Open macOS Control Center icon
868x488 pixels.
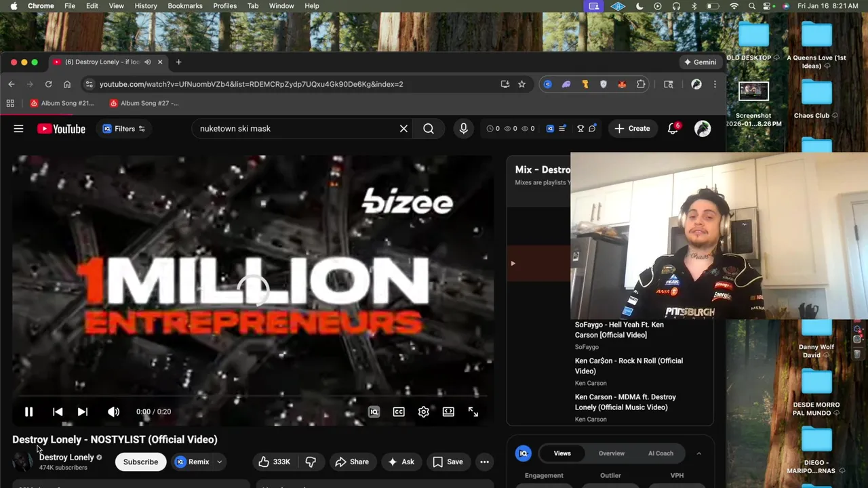(768, 6)
